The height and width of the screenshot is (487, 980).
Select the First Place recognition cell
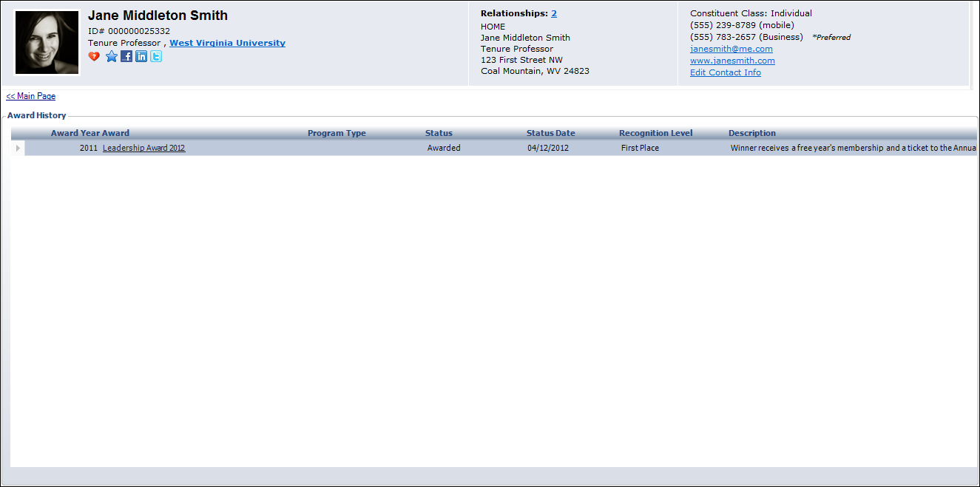point(640,148)
